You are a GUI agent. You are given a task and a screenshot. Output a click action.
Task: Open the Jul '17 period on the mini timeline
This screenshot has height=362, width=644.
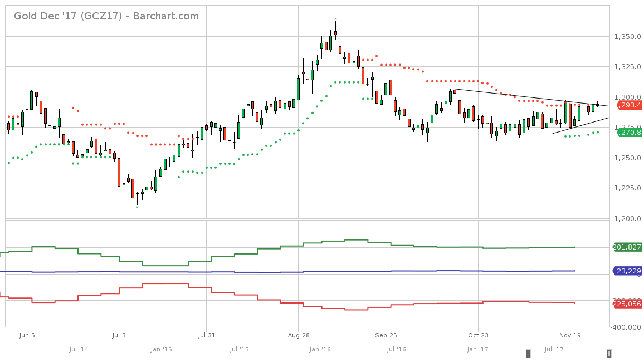tap(554, 349)
